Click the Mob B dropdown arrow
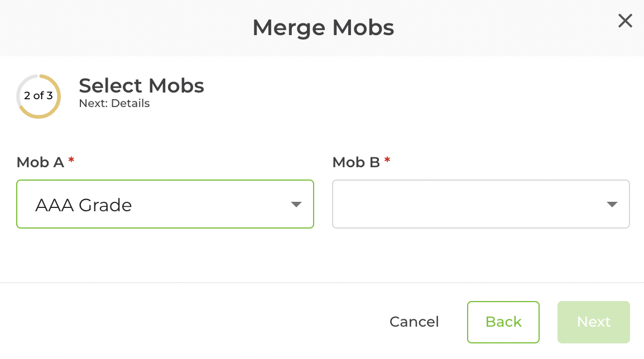 (x=612, y=204)
